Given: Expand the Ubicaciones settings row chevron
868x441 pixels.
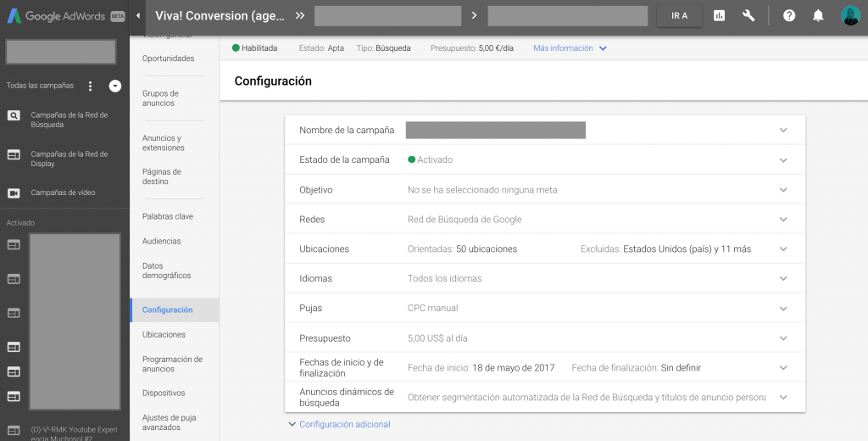Looking at the screenshot, I should 783,249.
